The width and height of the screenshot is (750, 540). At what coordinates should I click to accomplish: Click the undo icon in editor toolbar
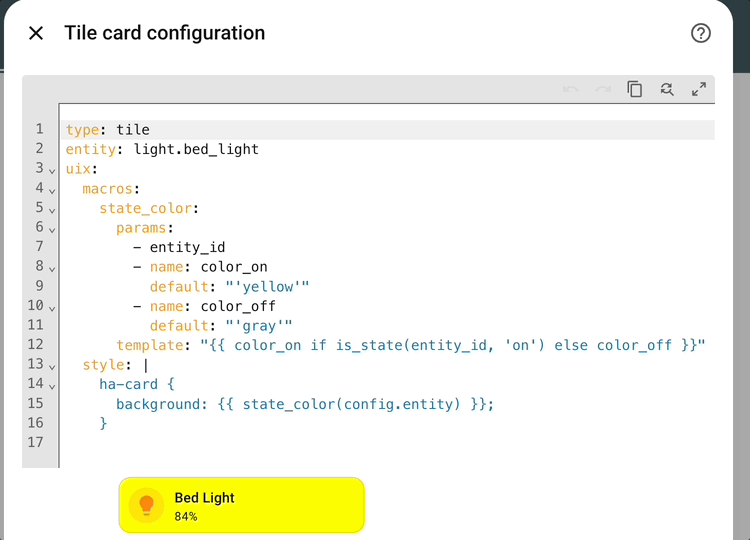(x=570, y=89)
